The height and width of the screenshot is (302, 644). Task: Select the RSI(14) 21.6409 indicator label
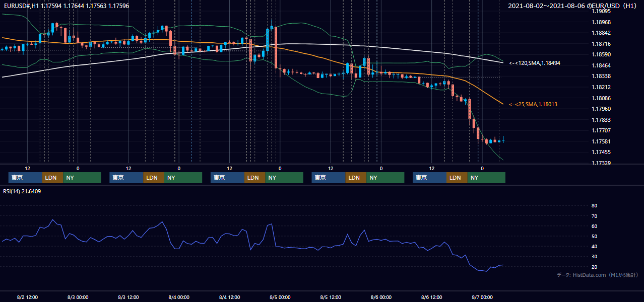pos(22,191)
